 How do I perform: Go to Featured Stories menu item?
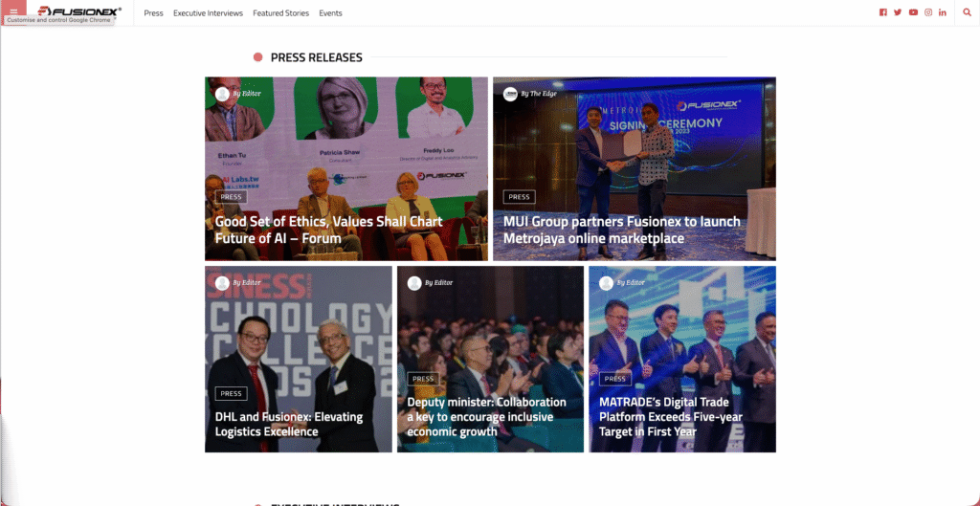(280, 13)
